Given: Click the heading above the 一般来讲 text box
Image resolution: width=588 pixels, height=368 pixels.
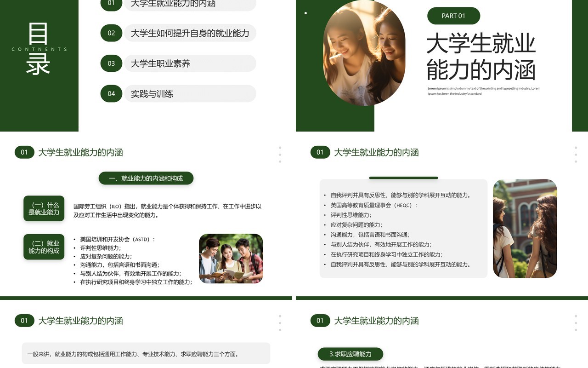Looking at the screenshot, I should click(x=80, y=321).
